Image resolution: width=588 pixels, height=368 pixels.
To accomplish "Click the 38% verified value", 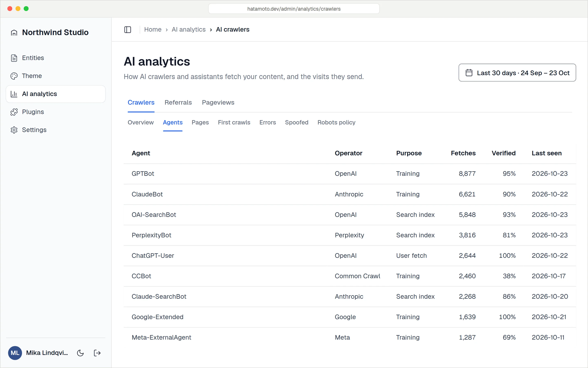I will coord(509,276).
